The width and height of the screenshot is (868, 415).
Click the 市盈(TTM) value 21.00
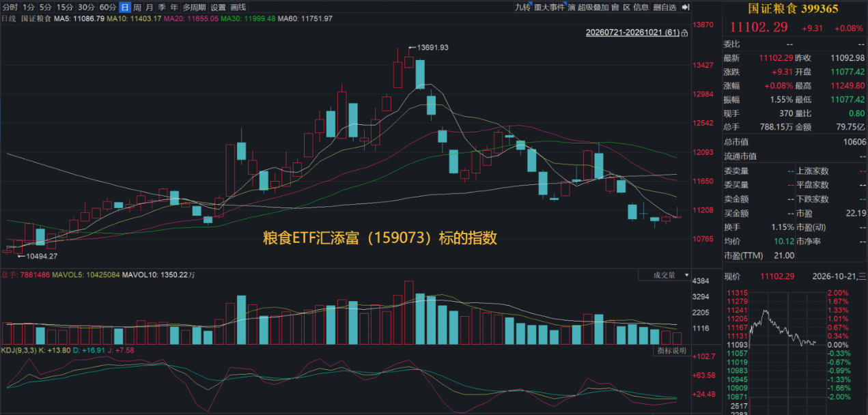[x=784, y=255]
